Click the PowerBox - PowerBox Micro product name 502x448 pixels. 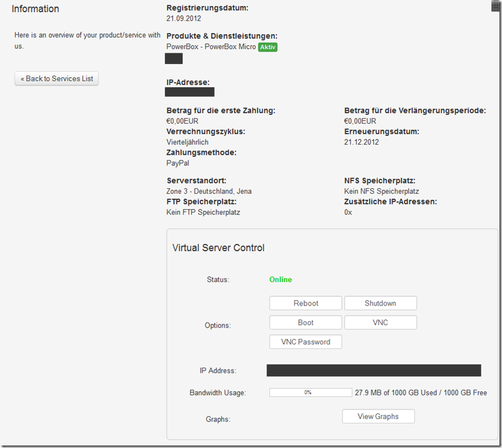coord(211,47)
